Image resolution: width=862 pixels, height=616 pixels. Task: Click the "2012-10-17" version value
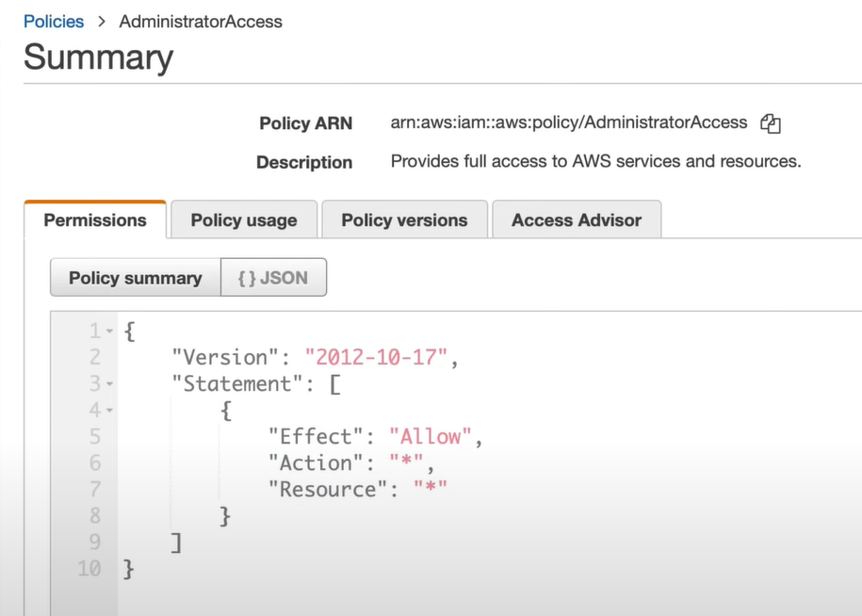pyautogui.click(x=376, y=358)
